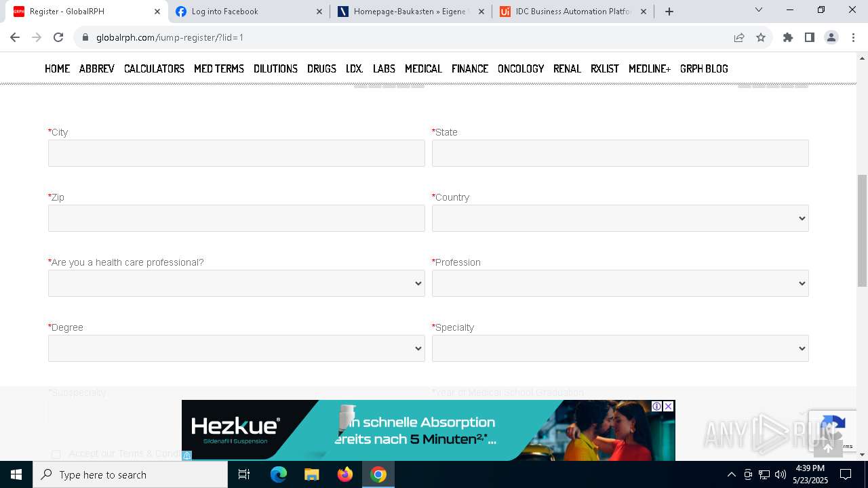
Task: Close the Log into Facebook tab
Action: point(320,12)
